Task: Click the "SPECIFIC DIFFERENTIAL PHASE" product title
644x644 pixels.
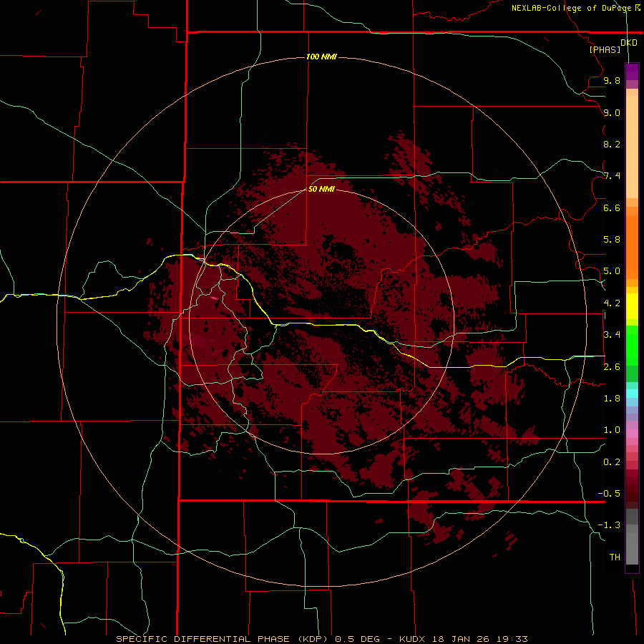Action: coord(202,639)
